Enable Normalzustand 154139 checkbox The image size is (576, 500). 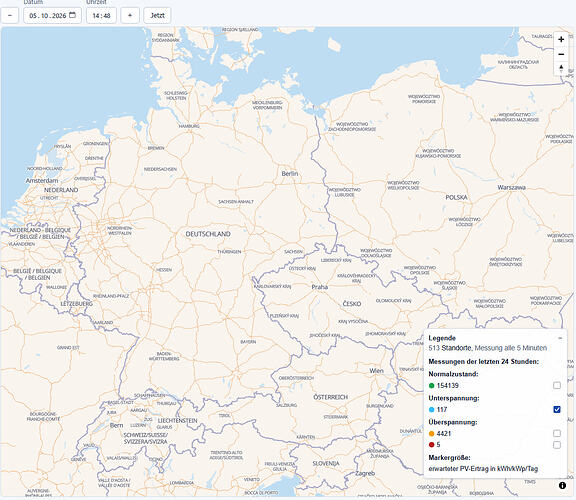[x=557, y=385]
